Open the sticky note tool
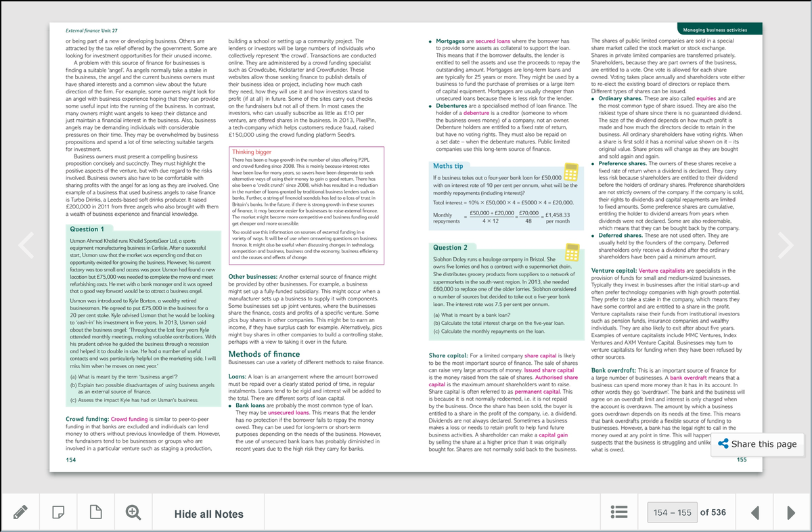The image size is (812, 532). (60, 512)
